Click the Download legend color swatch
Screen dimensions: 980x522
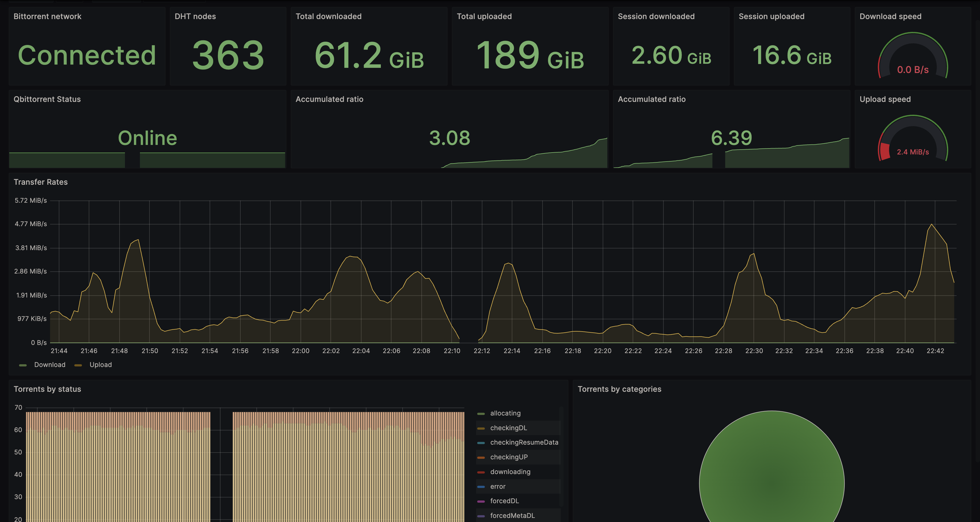(23, 365)
